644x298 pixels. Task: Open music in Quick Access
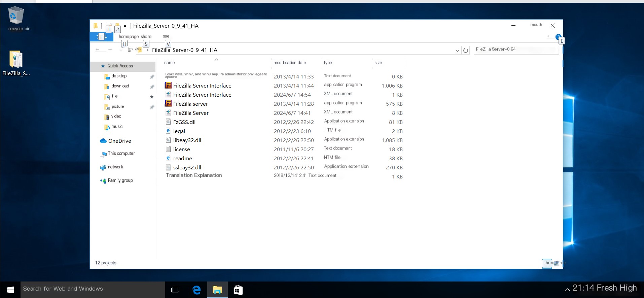tap(117, 127)
